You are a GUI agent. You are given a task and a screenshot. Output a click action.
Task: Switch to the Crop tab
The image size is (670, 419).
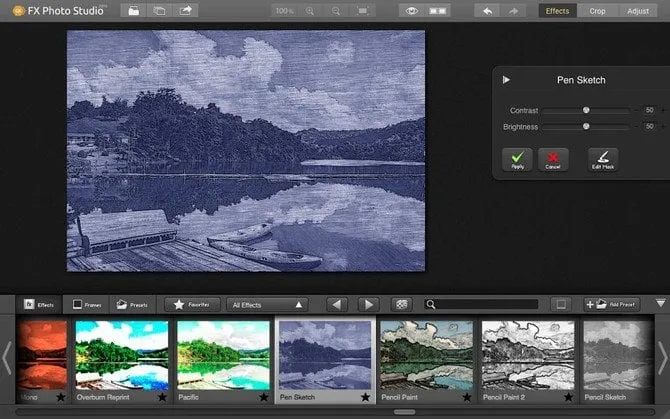pos(597,11)
